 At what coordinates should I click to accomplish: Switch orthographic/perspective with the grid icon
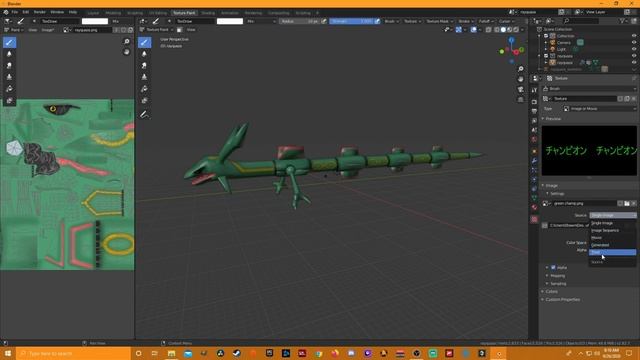point(520,100)
